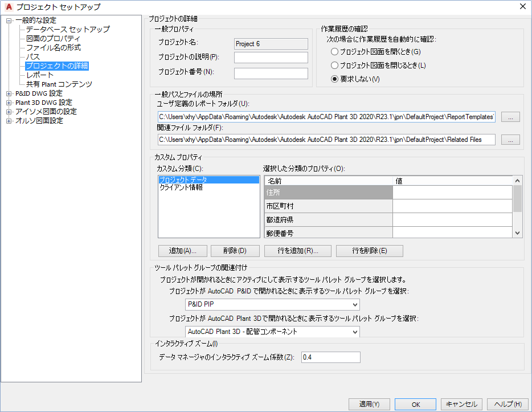This screenshot has height=412, width=532.
Task: Click the ヘルプ(H) button
Action: tap(508, 404)
